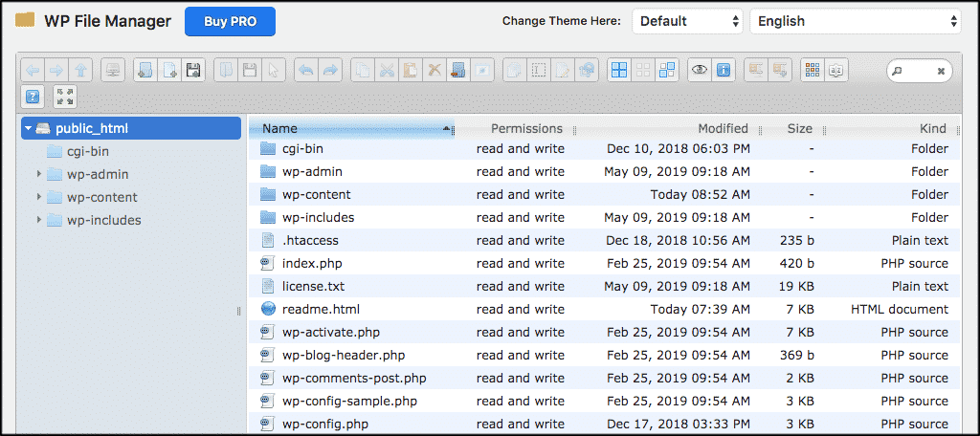Click the upload files floppy disk icon
Image resolution: width=980 pixels, height=436 pixels.
pyautogui.click(x=192, y=70)
